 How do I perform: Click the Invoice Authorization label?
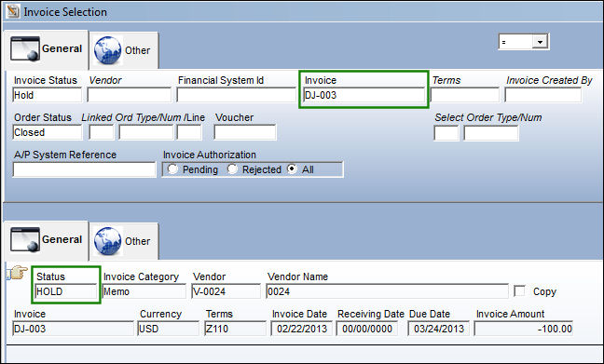tap(210, 155)
